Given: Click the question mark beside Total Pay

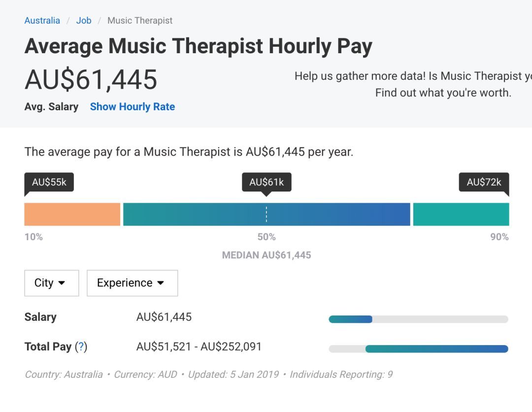Looking at the screenshot, I should [81, 347].
